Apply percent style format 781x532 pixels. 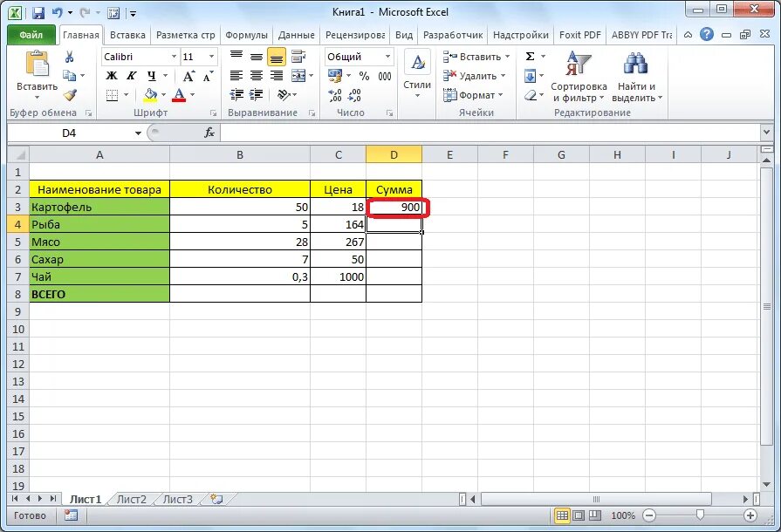coord(364,76)
